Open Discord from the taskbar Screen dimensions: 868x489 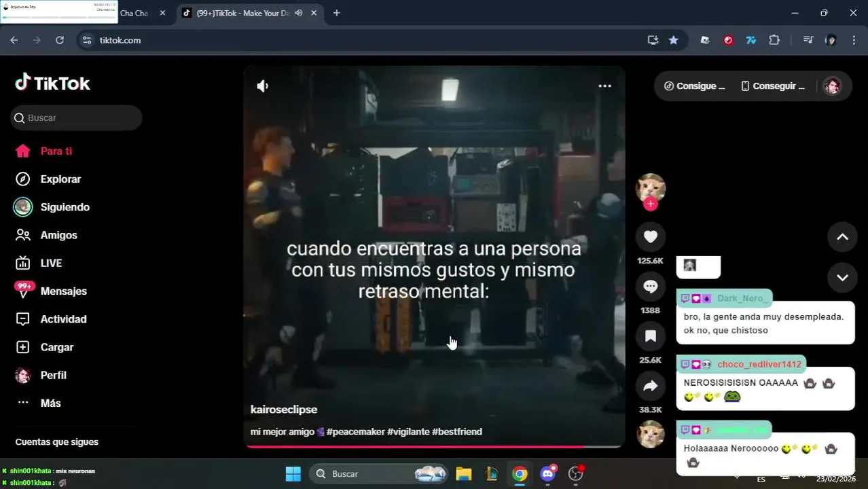[548, 474]
